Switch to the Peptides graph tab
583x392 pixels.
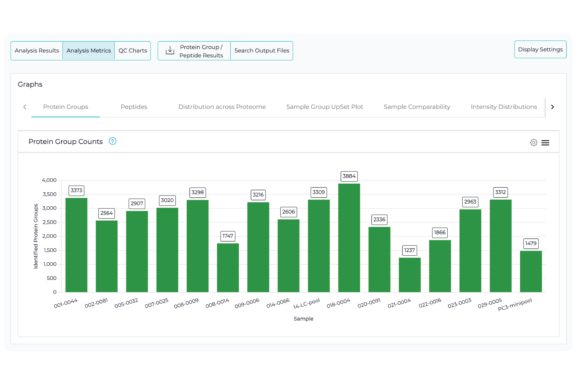point(134,107)
